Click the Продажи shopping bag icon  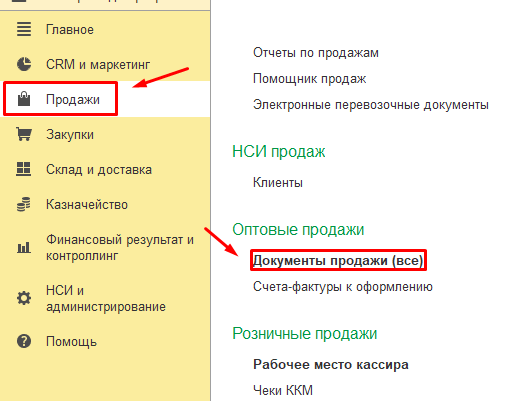(x=24, y=99)
